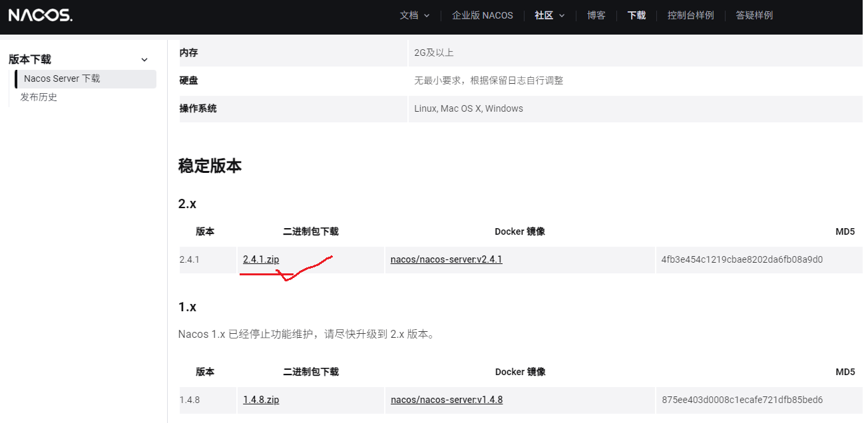Click the 版本 header in the 2.x table
The image size is (868, 423).
pyautogui.click(x=205, y=231)
